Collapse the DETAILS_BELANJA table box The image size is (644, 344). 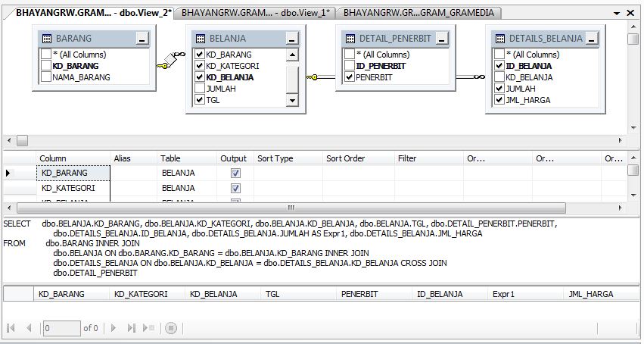point(592,39)
